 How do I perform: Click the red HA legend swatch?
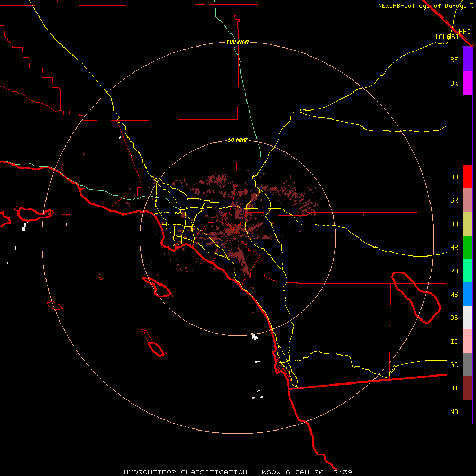click(467, 177)
